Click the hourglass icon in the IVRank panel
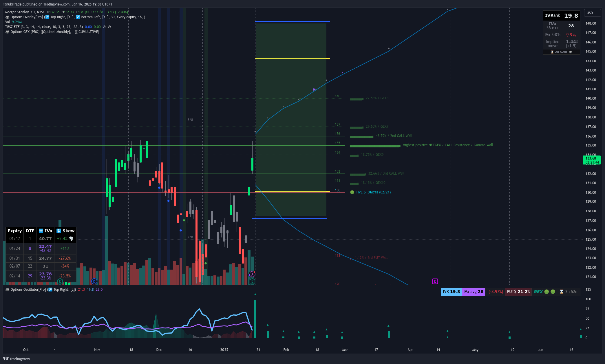The image size is (605, 364). tap(552, 52)
